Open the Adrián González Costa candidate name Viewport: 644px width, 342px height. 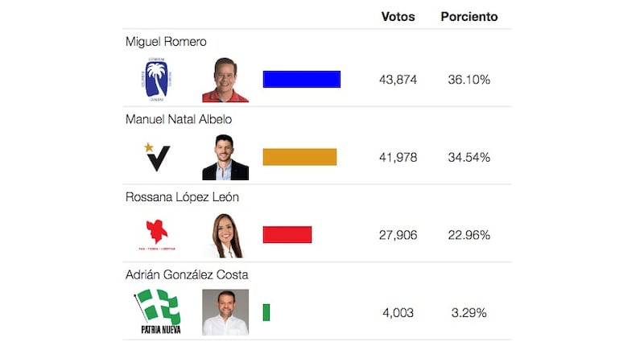tap(187, 274)
